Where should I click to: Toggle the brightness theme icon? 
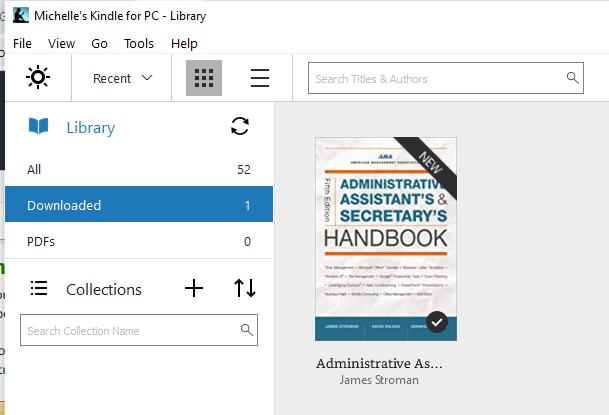point(38,78)
